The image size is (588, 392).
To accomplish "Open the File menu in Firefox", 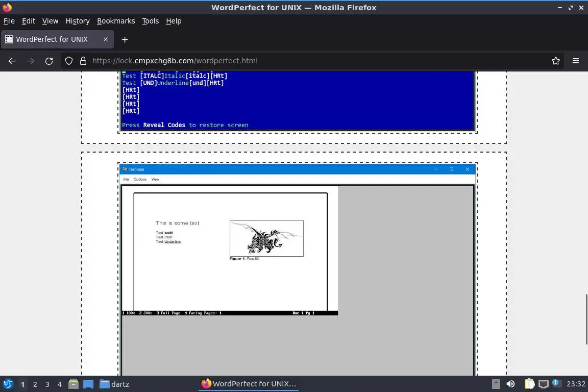I will click(9, 21).
